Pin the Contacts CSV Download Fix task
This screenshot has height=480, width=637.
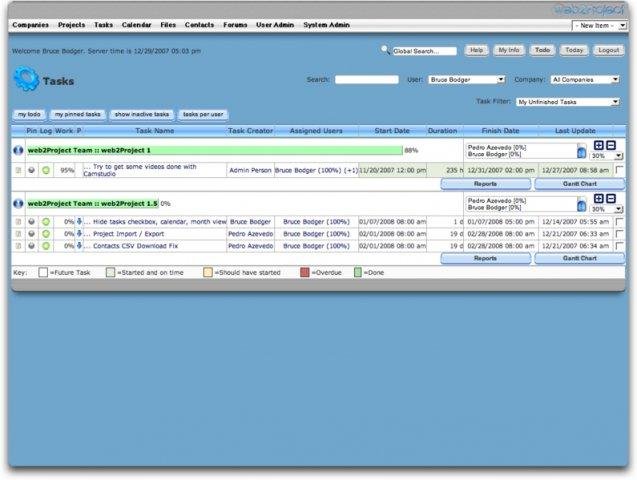pyautogui.click(x=31, y=246)
